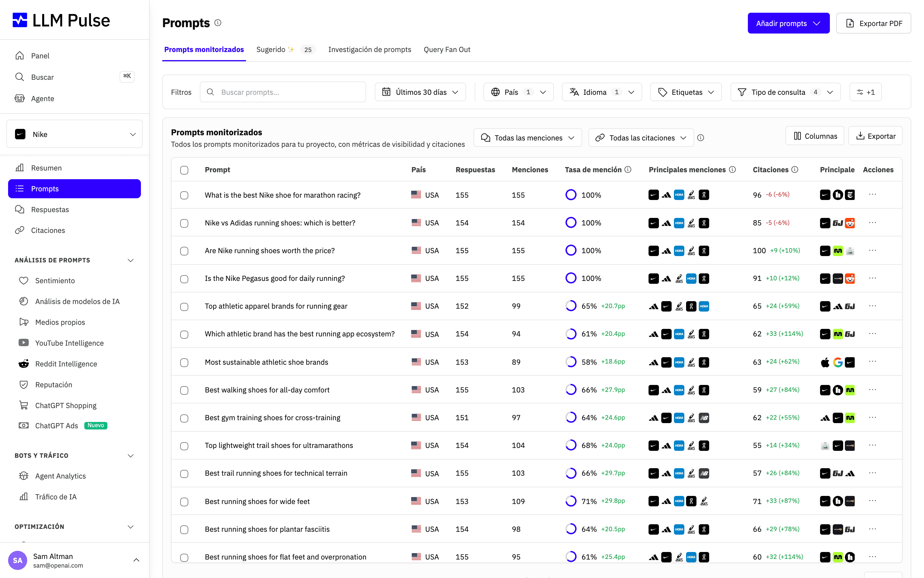Open Todas las citaciones dropdown
Viewport: 924px width, 578px height.
tap(641, 138)
